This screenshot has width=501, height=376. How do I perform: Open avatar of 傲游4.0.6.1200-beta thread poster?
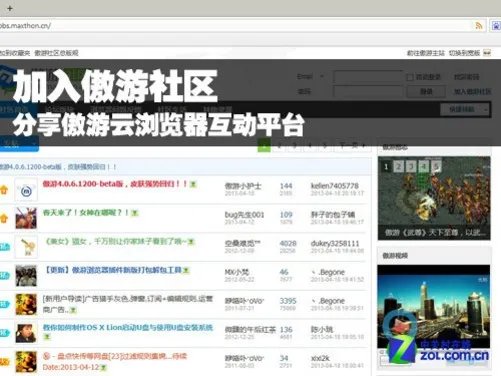(x=26, y=190)
